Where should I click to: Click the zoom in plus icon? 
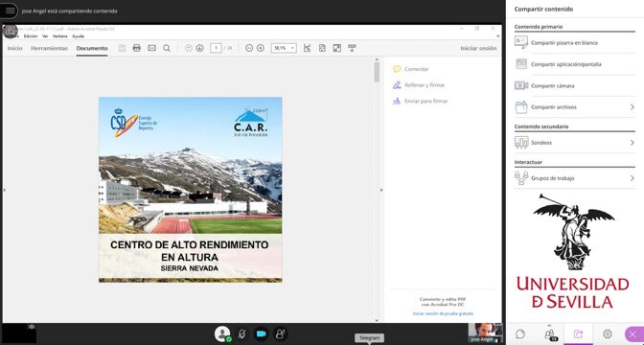tap(261, 48)
